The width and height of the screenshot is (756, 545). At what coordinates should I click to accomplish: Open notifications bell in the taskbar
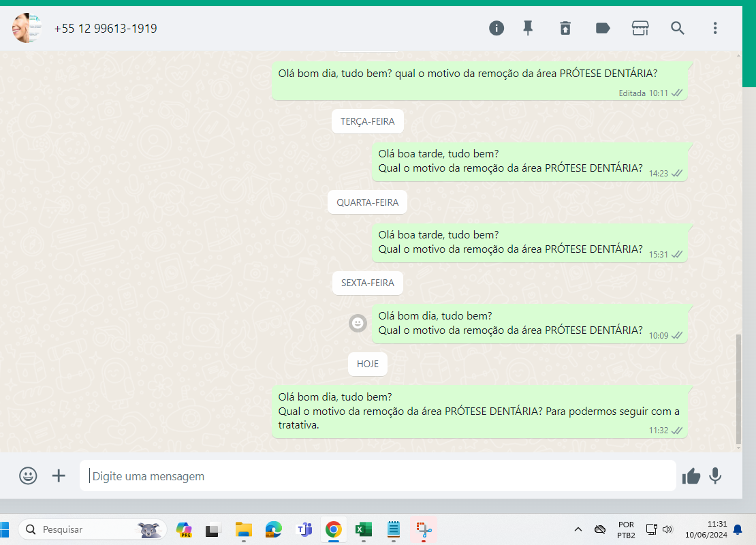(738, 529)
